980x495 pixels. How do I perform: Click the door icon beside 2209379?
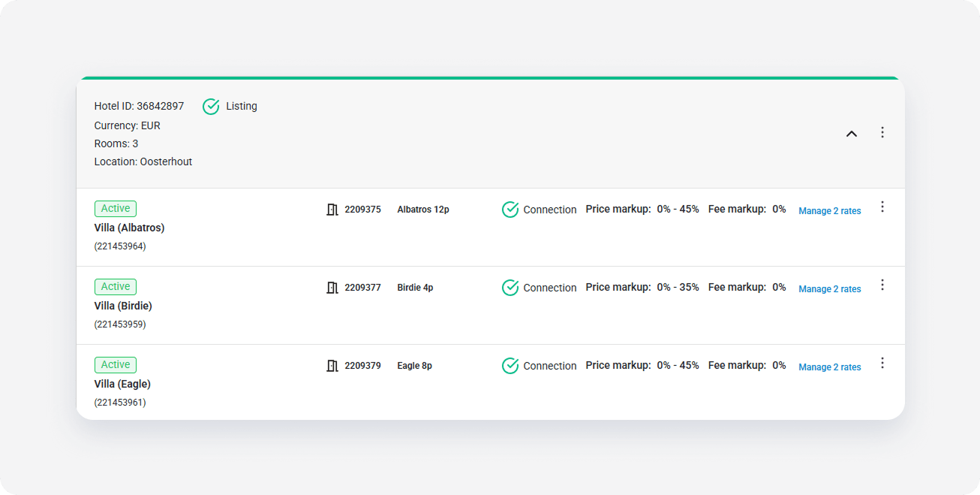332,366
